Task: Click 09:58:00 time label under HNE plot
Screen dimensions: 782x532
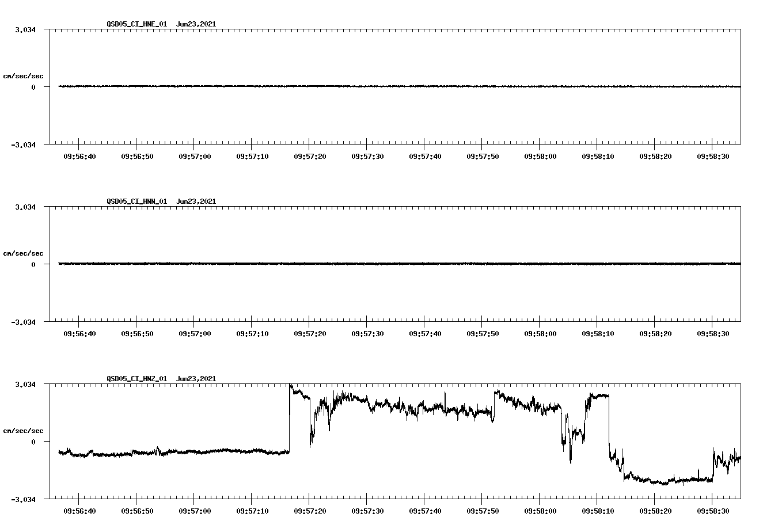Action: 540,156
